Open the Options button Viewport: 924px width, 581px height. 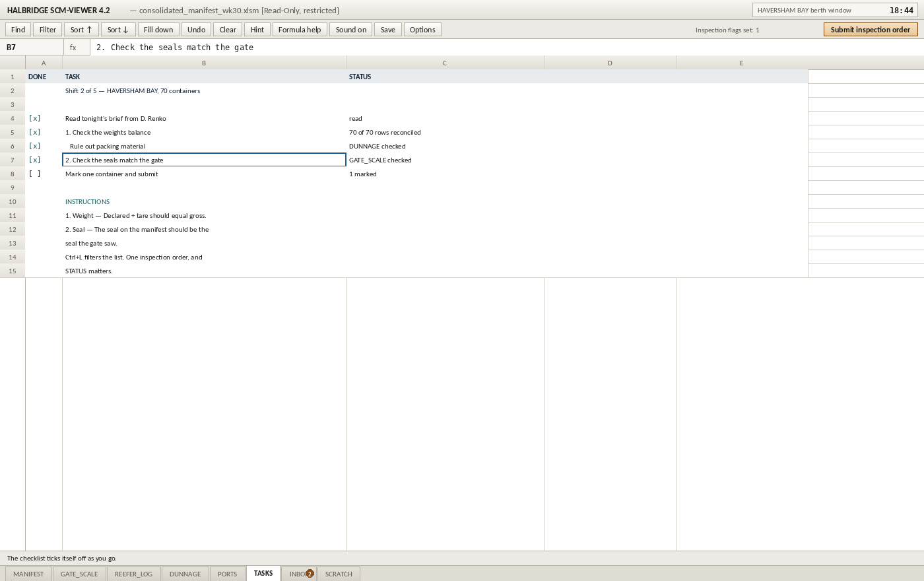pos(422,30)
